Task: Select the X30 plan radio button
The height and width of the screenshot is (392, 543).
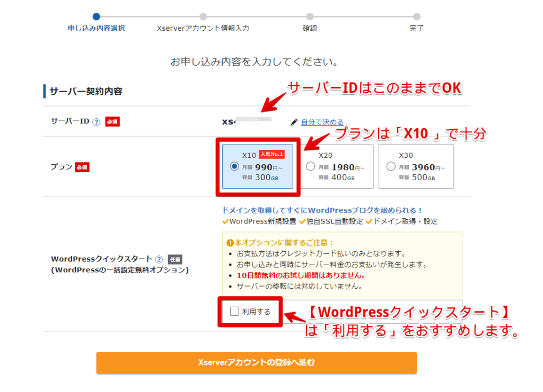Action: click(x=391, y=166)
